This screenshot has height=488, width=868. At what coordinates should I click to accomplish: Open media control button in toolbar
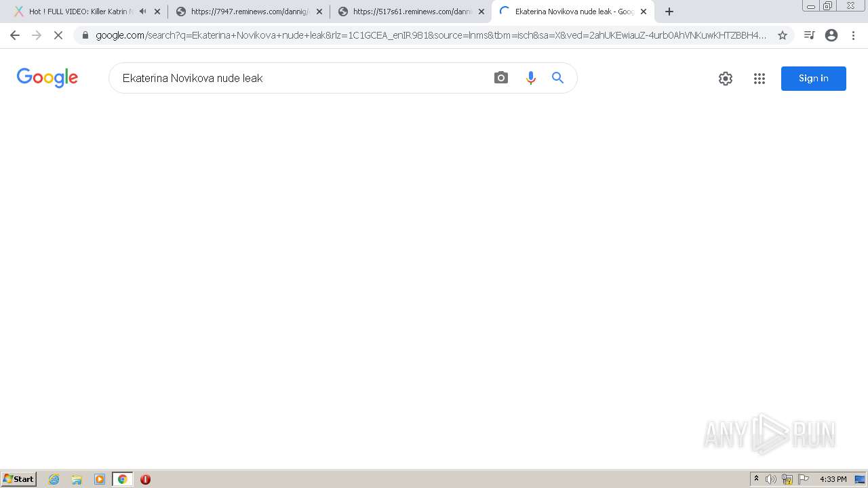point(809,35)
